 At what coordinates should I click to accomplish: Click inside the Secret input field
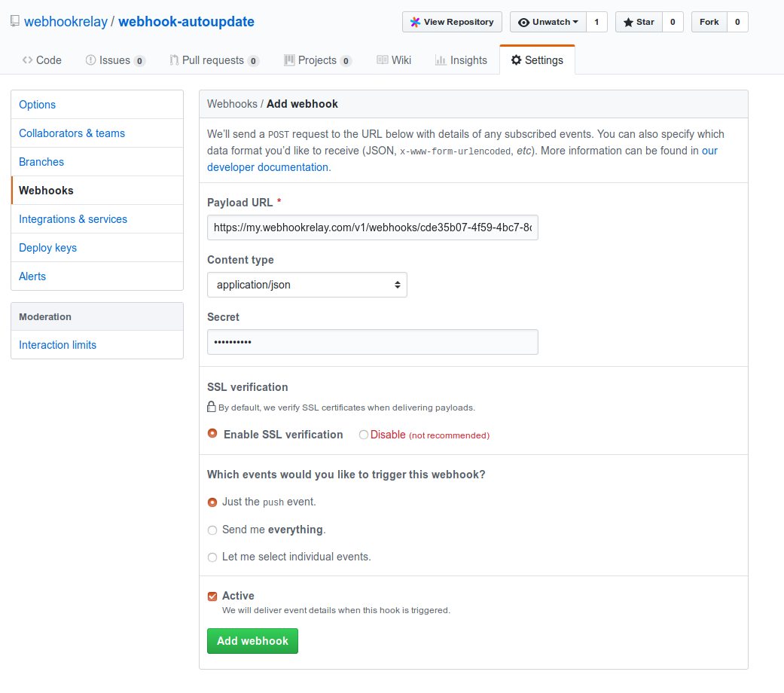(x=372, y=341)
